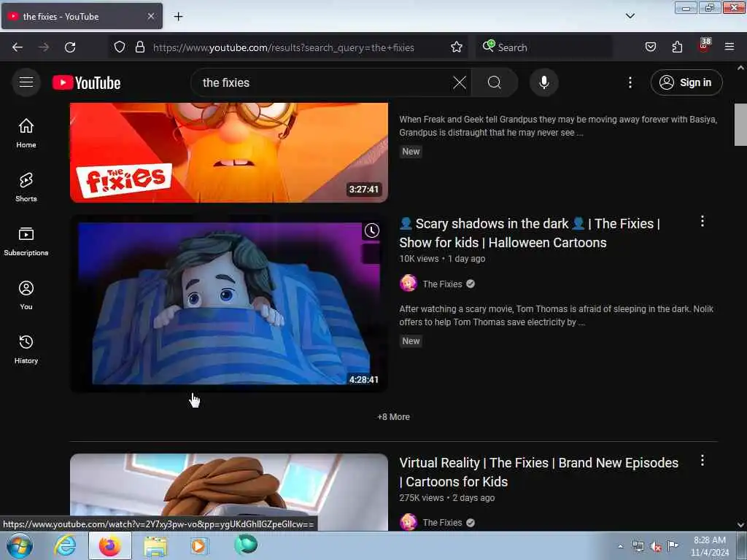
Task: Click the scrollbar down arrow
Action: pyautogui.click(x=740, y=525)
